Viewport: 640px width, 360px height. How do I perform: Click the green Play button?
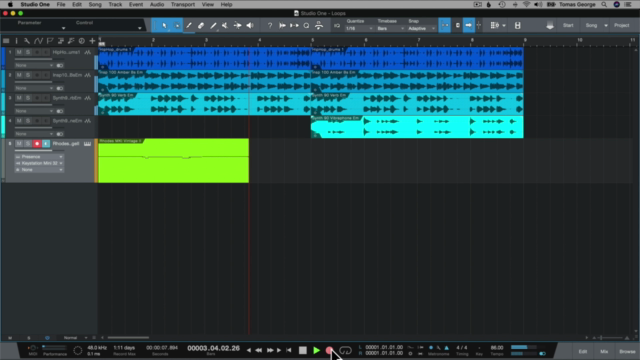coord(316,350)
